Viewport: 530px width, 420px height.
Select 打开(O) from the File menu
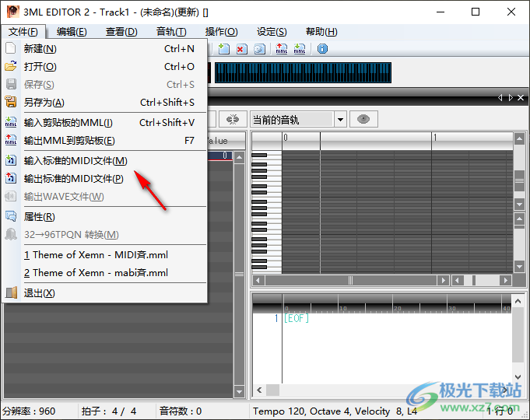click(105, 67)
